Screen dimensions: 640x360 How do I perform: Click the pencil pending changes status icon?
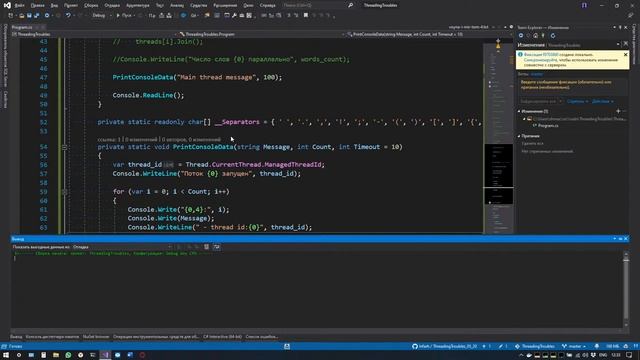[x=502, y=346]
